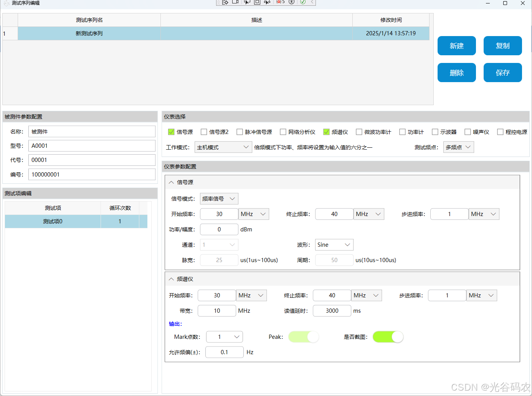Enable the 信号源 checkbox

coord(171,132)
